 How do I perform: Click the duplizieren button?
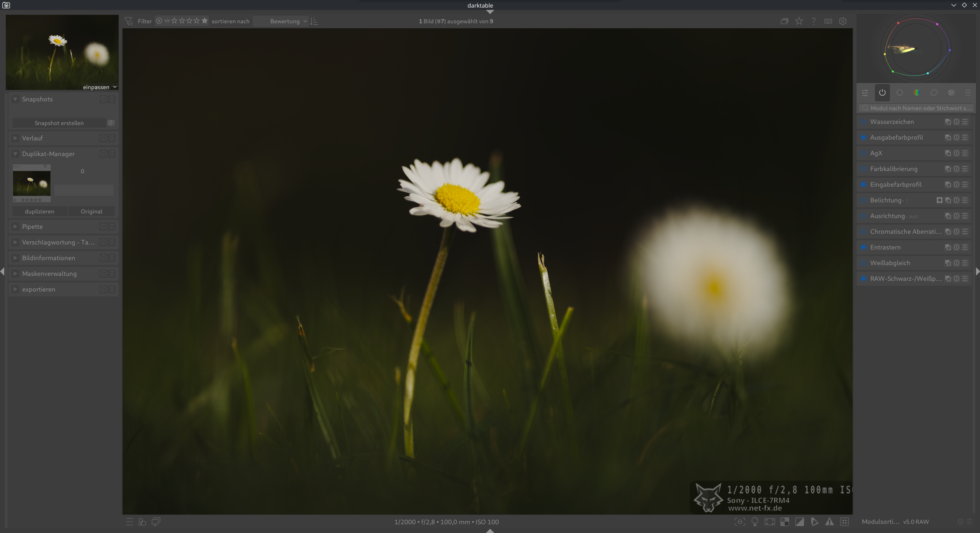click(x=39, y=211)
